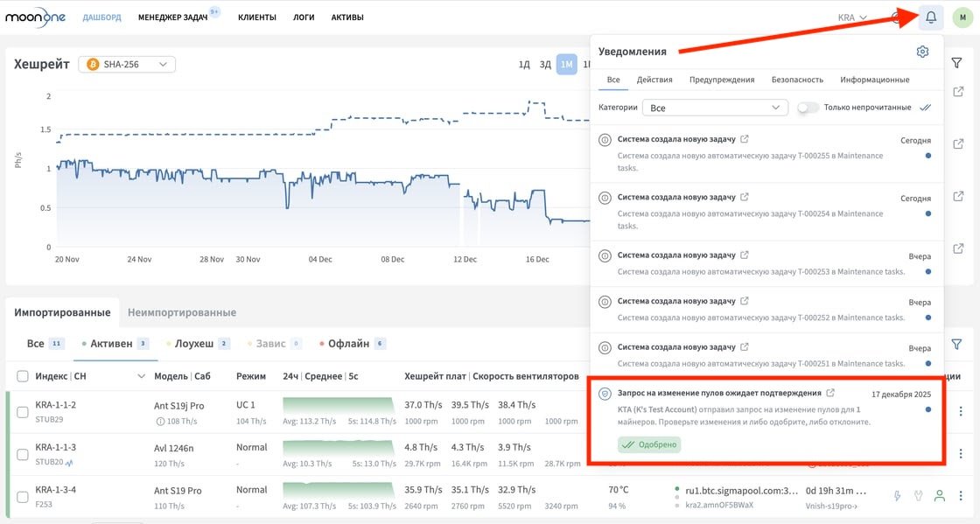
Task: Select the 1Д chart range button
Action: pos(524,64)
